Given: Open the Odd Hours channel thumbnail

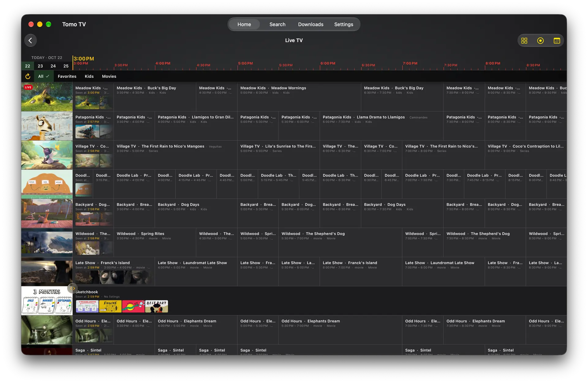Looking at the screenshot, I should click(x=47, y=330).
